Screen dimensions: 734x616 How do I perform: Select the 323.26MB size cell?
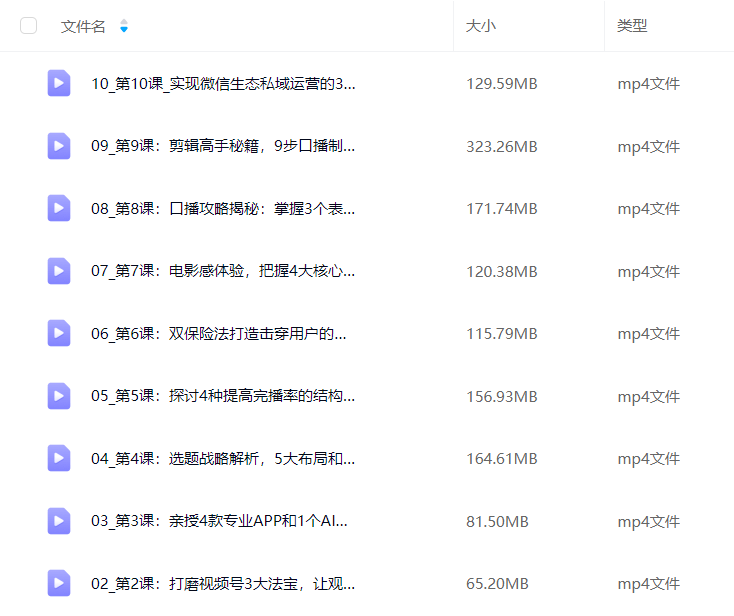click(501, 147)
